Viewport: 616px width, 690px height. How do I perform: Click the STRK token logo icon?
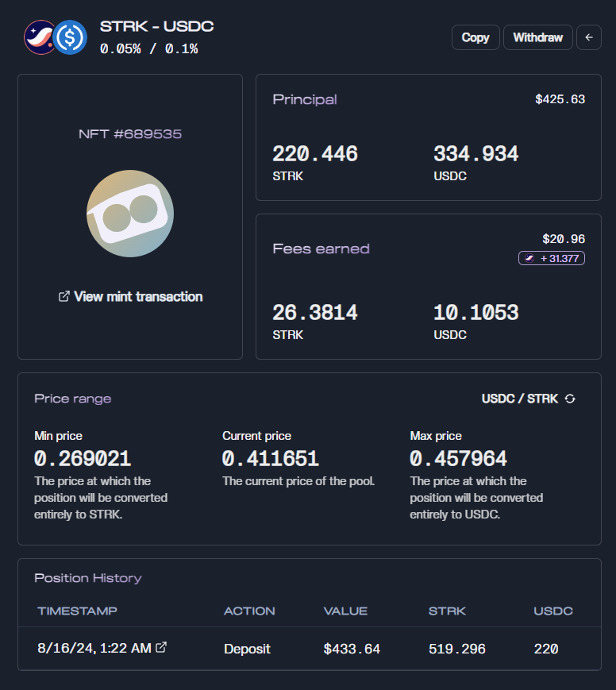click(x=40, y=37)
